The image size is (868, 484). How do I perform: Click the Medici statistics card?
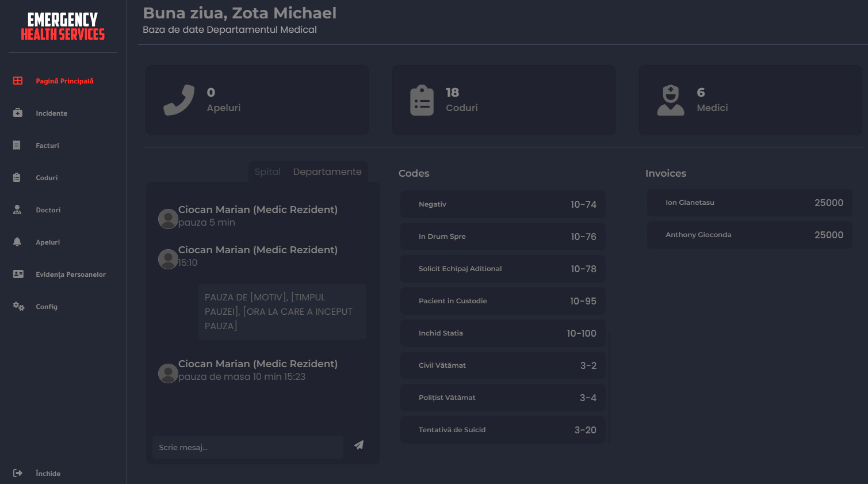(x=750, y=100)
